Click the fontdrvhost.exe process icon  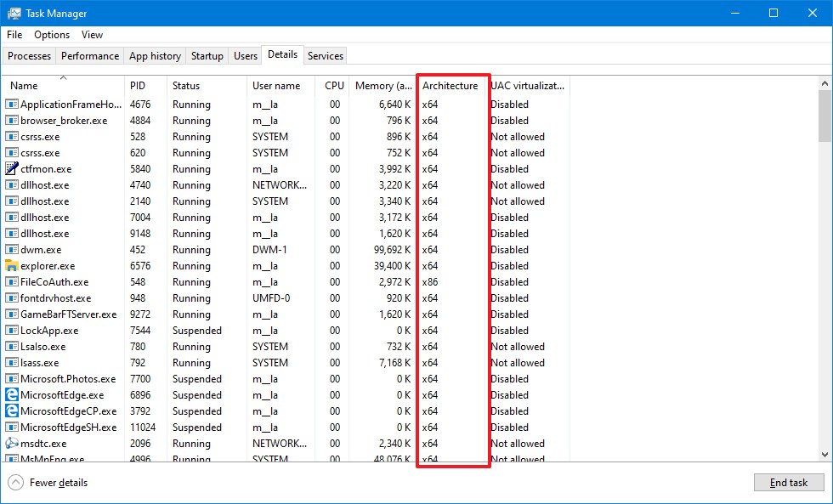pos(12,298)
